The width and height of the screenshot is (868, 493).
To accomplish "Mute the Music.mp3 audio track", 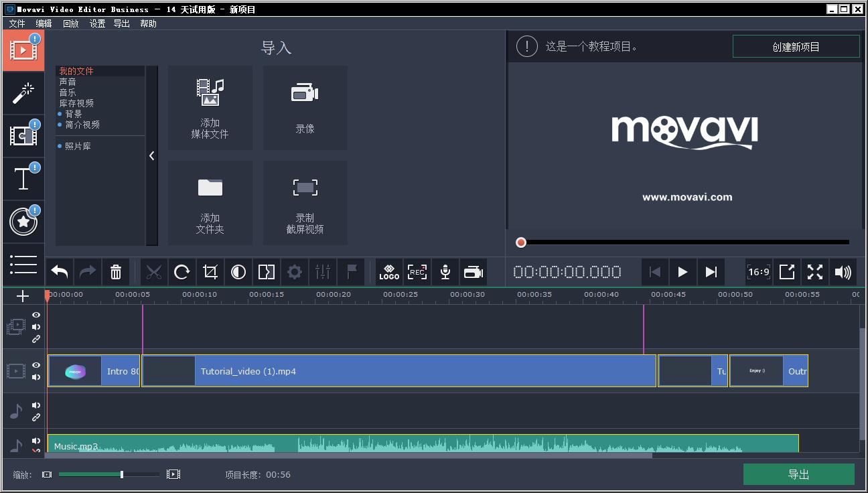I will point(36,441).
